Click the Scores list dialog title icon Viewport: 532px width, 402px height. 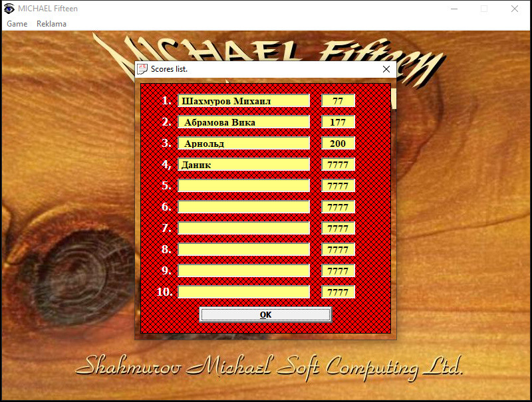[142, 69]
